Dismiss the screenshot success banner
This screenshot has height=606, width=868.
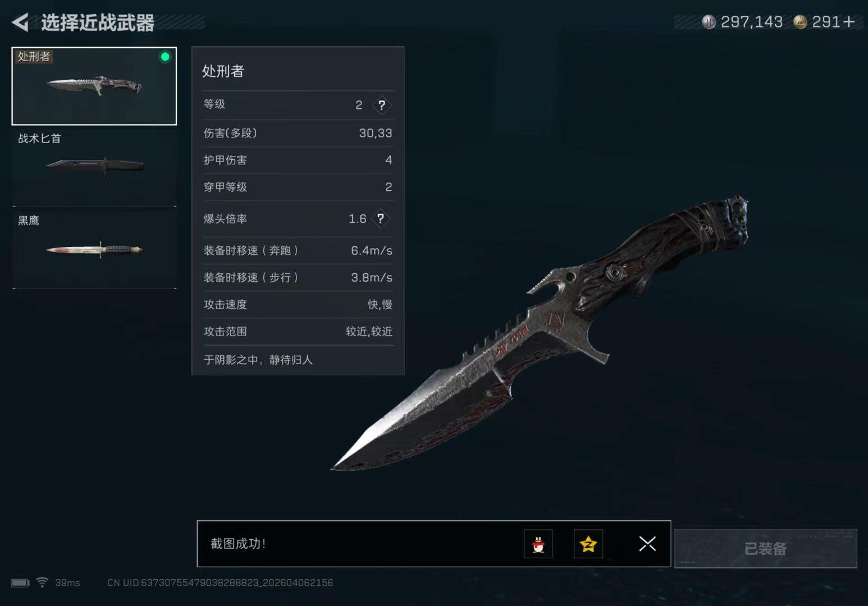click(x=647, y=544)
